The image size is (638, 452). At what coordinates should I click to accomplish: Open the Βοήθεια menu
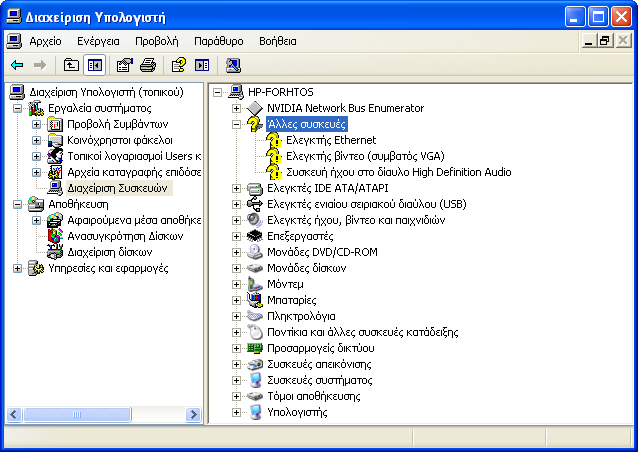[278, 41]
